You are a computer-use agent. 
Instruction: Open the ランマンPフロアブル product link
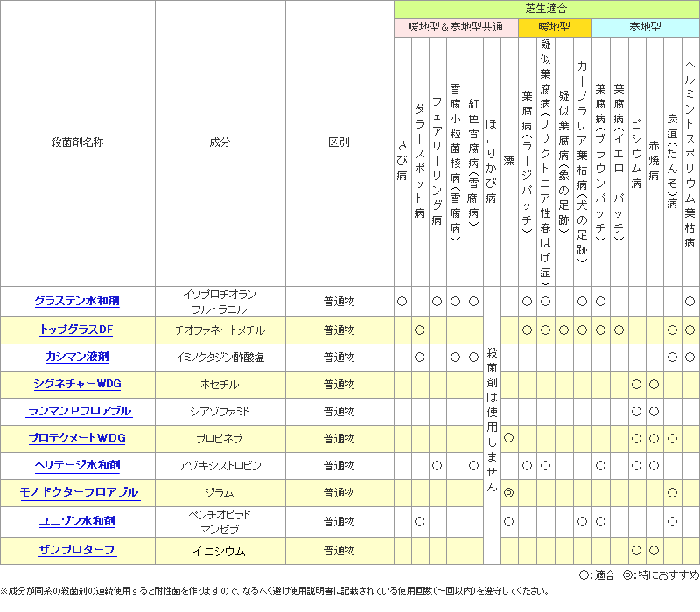click(x=79, y=412)
